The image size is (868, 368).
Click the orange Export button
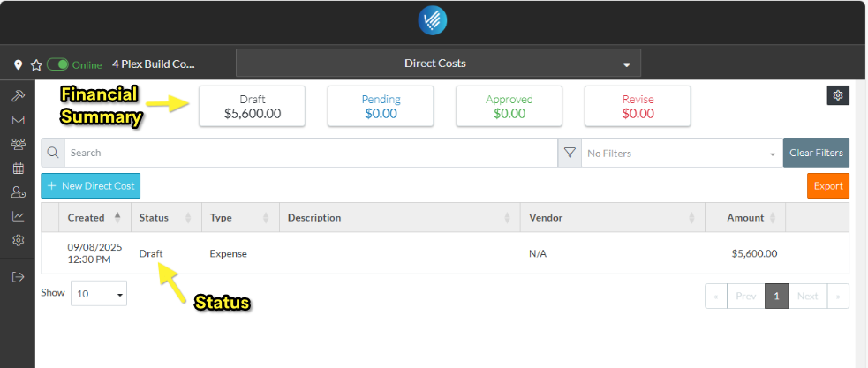[x=827, y=186]
